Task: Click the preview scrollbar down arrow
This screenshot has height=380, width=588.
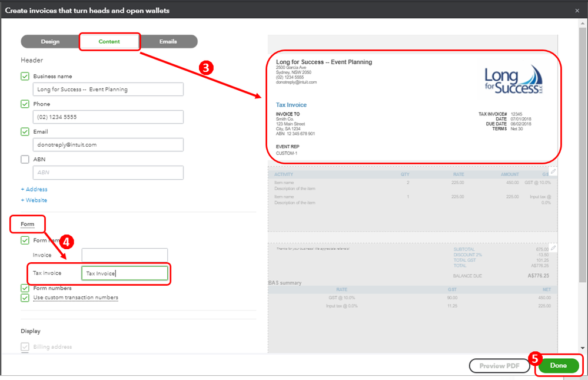Action: (582, 348)
